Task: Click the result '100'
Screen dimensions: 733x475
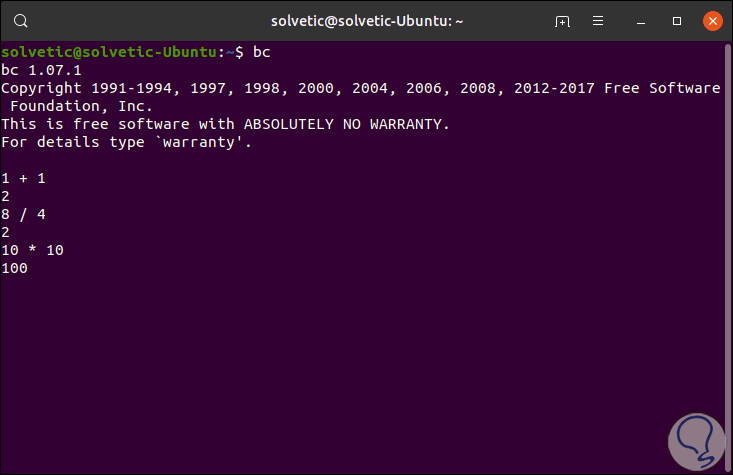Action: coord(14,268)
